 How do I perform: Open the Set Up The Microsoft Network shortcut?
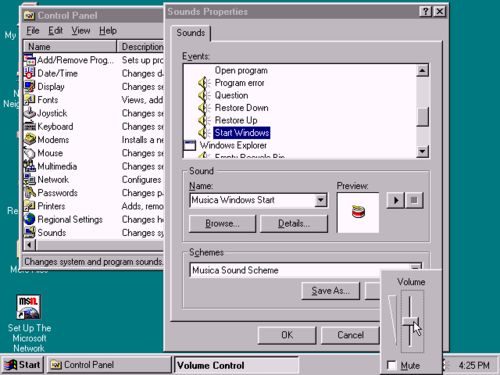point(29,307)
